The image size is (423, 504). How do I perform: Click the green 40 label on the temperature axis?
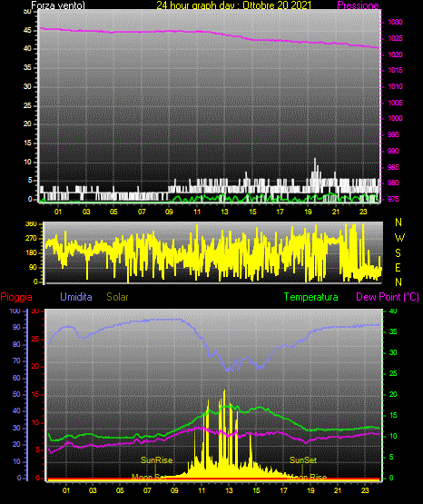393,311
